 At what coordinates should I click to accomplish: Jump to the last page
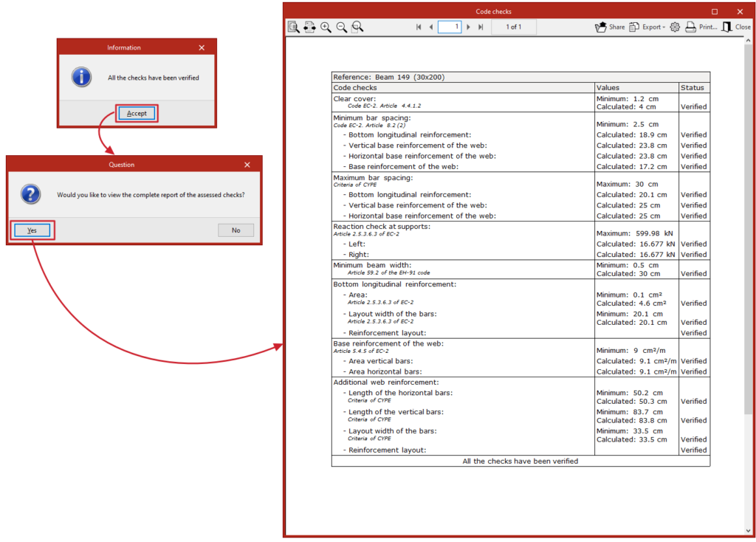coord(481,27)
